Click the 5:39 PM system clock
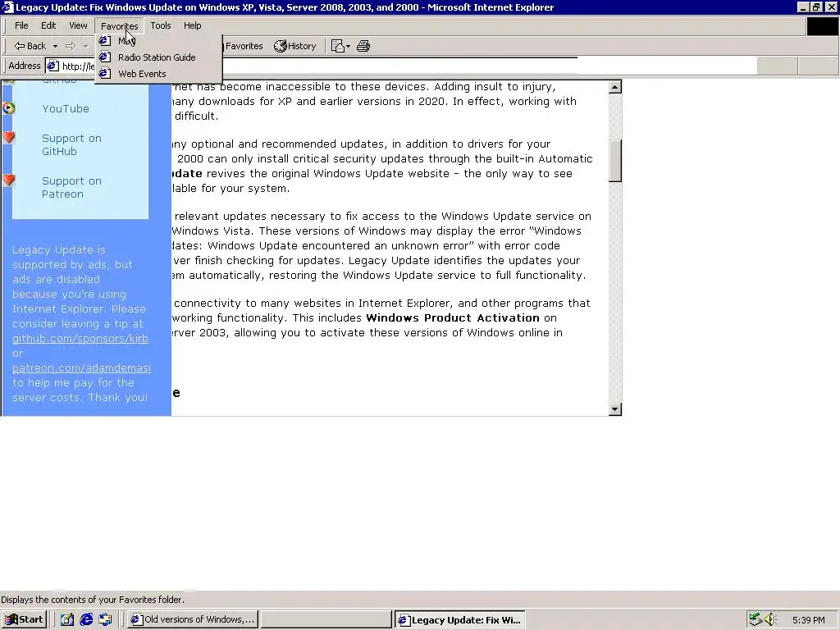This screenshot has width=840, height=630. [808, 620]
